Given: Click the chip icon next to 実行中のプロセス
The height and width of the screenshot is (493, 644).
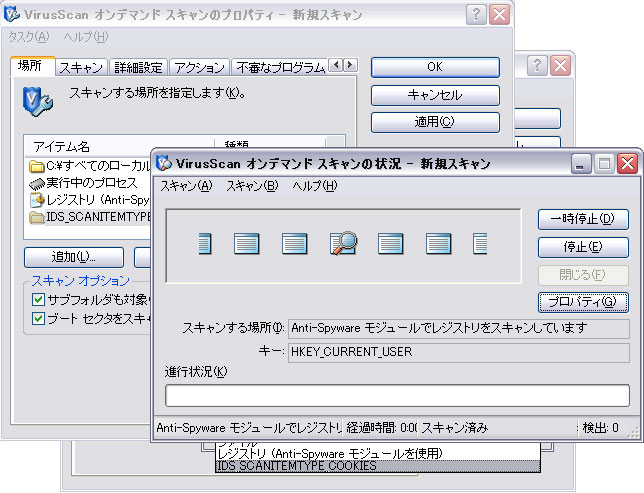Looking at the screenshot, I should [x=37, y=184].
